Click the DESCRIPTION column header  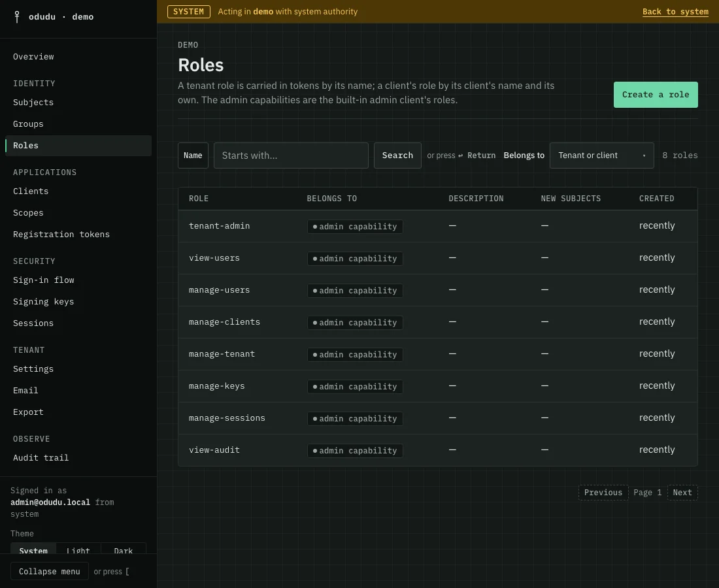pyautogui.click(x=476, y=199)
